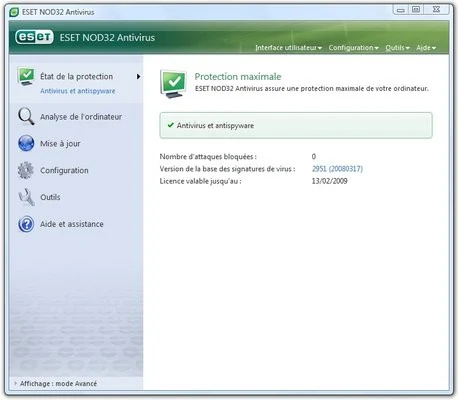Click the blocked attacks count 0
This screenshot has width=458, height=400.
[x=314, y=156]
